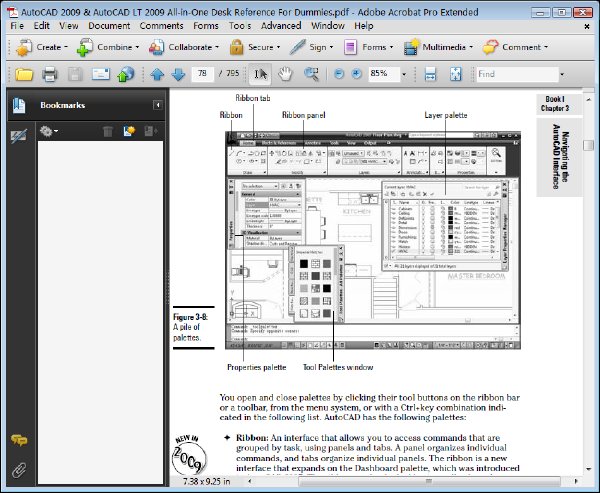Activate the Hand tool
600x493 pixels.
click(x=285, y=74)
